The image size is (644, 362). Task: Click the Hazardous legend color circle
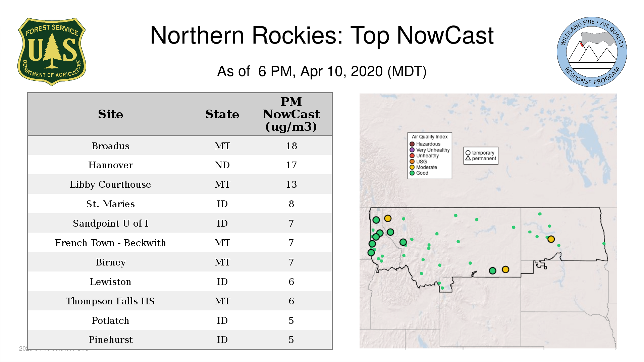point(412,144)
